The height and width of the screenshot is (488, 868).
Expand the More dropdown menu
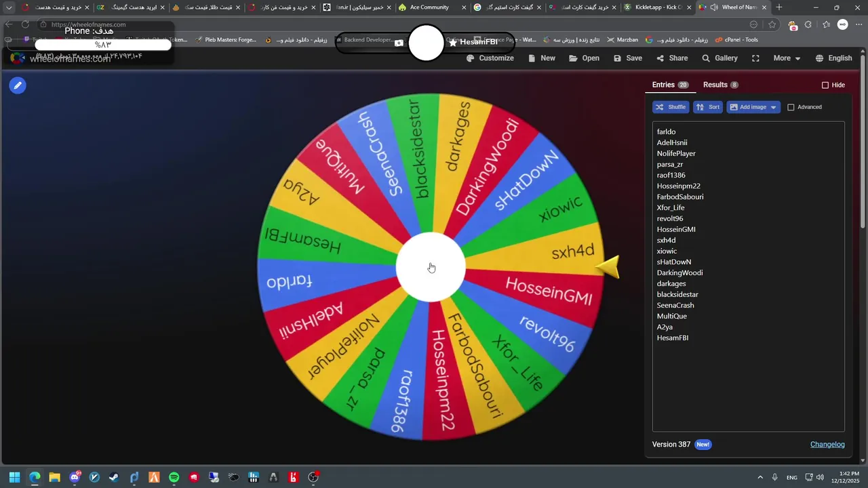click(787, 58)
